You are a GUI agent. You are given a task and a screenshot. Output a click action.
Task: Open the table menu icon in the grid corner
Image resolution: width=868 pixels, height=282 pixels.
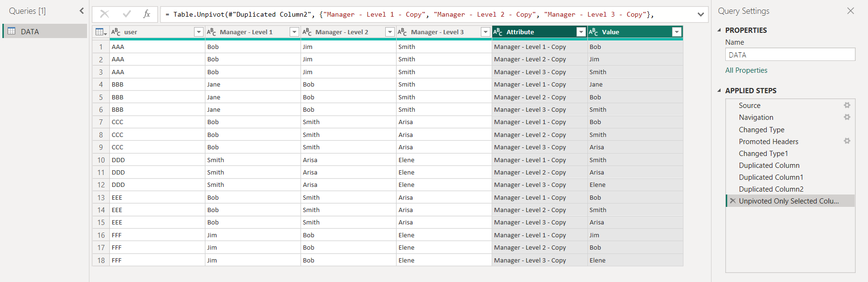(101, 32)
